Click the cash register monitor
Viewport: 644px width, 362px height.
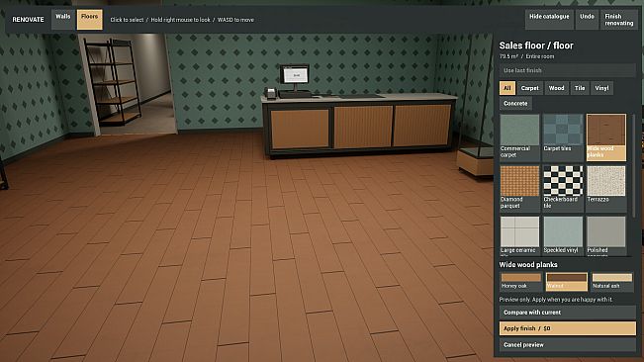(295, 75)
